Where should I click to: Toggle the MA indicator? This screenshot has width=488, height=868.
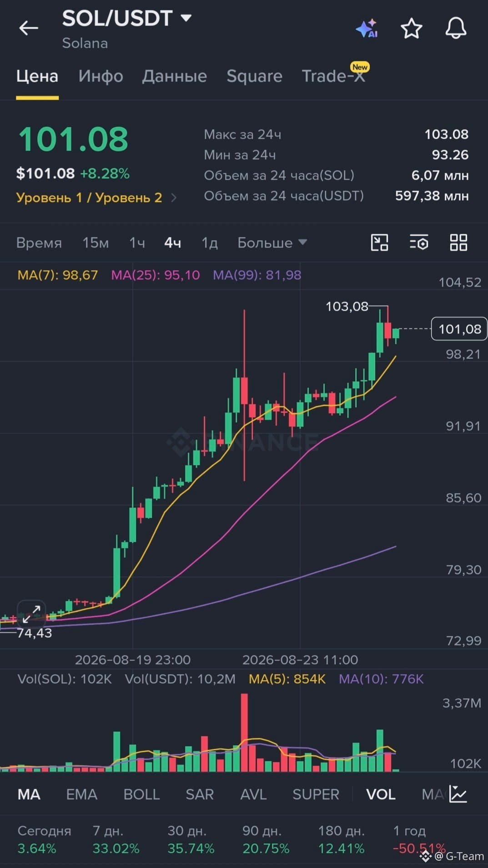coord(29,794)
